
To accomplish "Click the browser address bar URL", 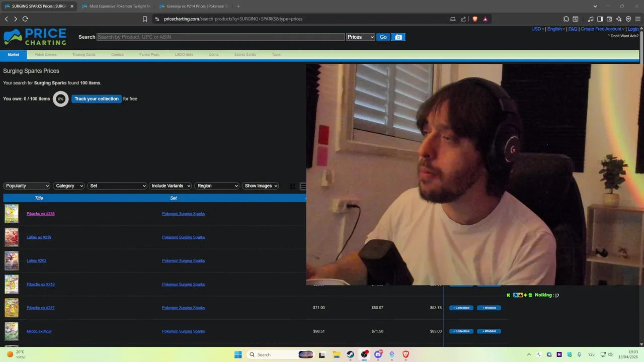I will point(233,19).
